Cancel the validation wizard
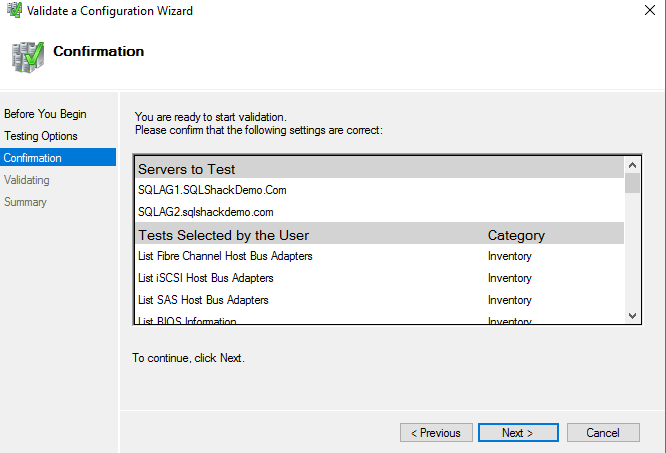 [603, 433]
